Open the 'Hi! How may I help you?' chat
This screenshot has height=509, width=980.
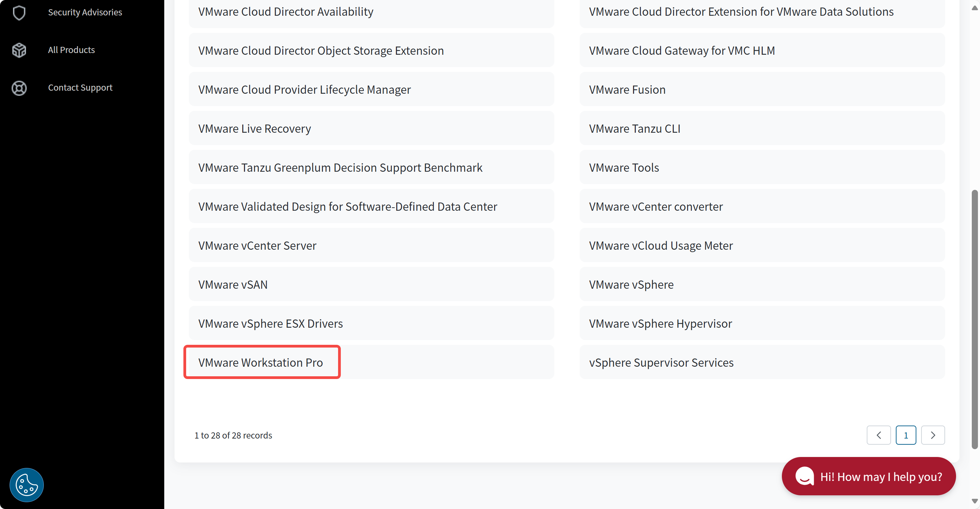coord(868,476)
